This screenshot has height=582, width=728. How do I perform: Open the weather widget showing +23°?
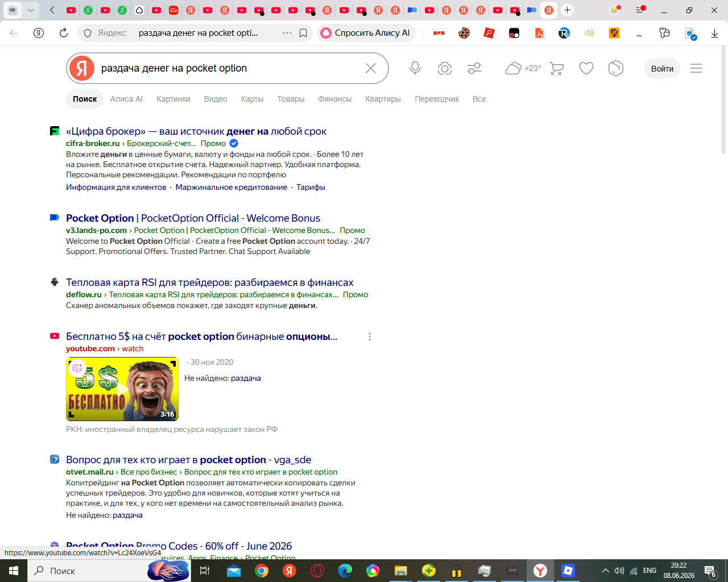523,68
